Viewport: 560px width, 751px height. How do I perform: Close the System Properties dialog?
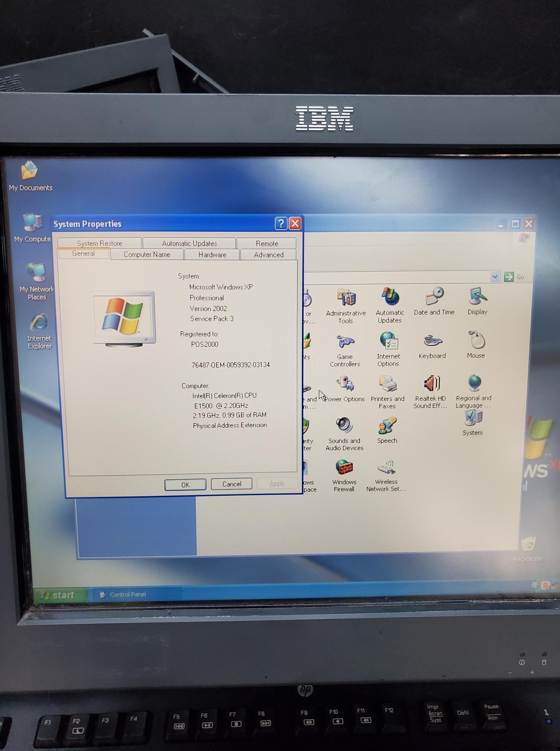295,224
